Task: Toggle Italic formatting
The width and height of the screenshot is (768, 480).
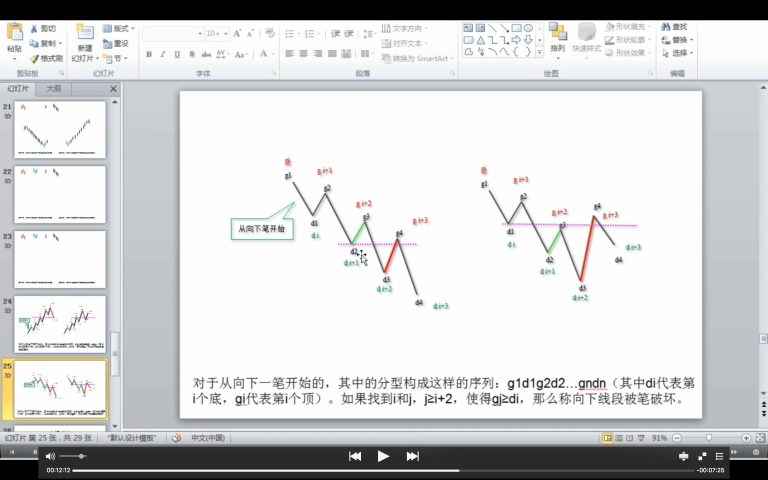Action: 162,54
